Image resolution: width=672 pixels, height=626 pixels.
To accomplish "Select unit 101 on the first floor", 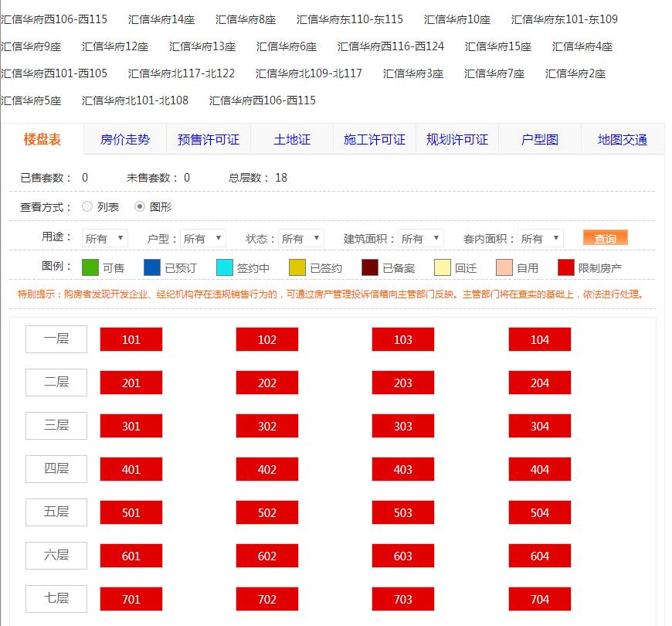I will pos(131,339).
